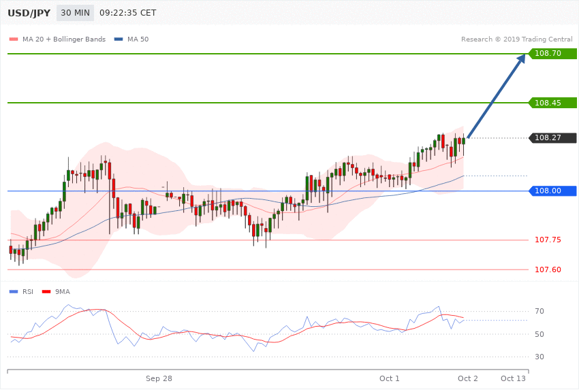Click the MA 20 + Bollinger Bands legend label
This screenshot has width=579, height=392.
[x=64, y=39]
